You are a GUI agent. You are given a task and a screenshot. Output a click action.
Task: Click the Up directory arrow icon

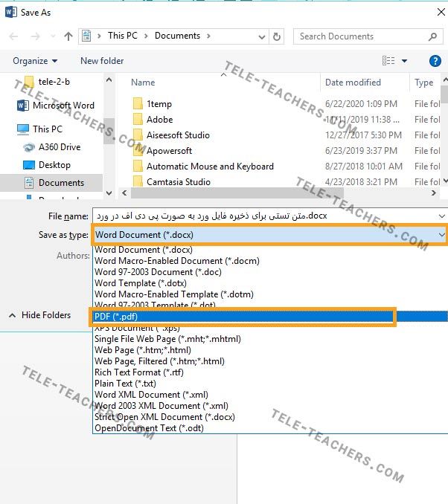coord(68,36)
